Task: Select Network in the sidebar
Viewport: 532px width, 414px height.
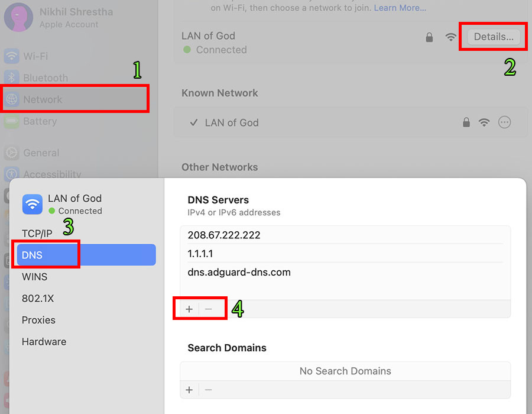Action: click(41, 98)
